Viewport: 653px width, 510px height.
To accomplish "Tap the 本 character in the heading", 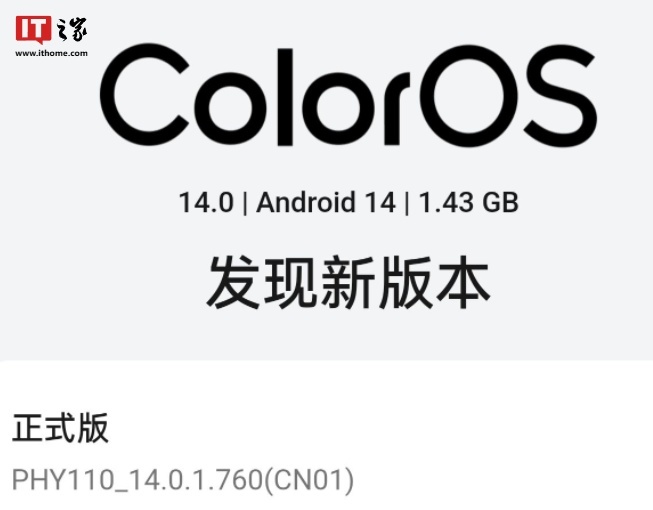I will (463, 282).
